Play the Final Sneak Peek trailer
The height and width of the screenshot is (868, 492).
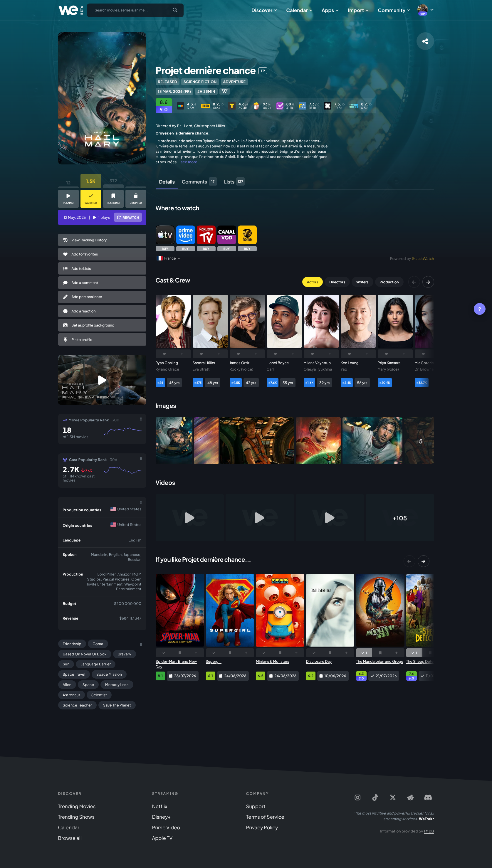tap(102, 380)
